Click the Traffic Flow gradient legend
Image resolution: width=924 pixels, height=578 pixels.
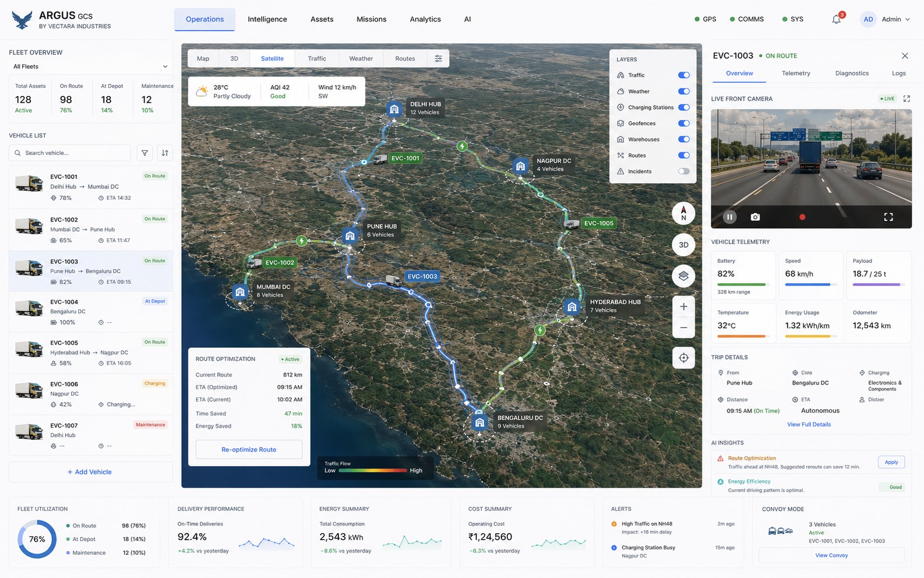pyautogui.click(x=372, y=470)
